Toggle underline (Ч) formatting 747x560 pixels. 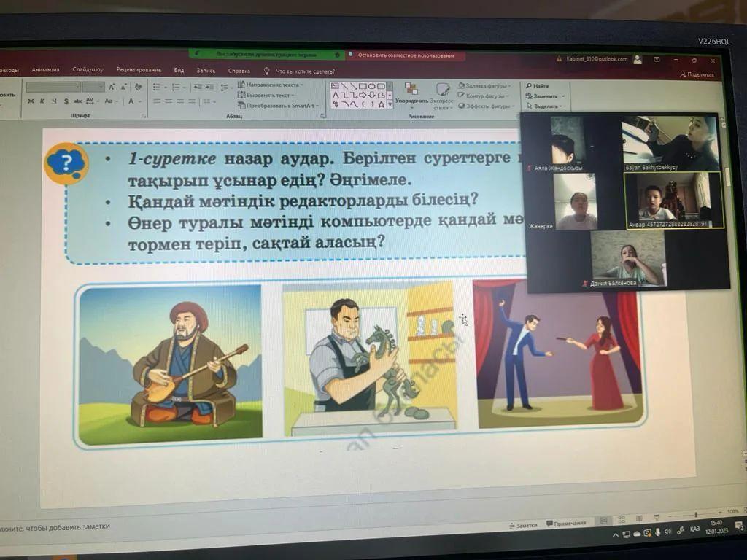(x=54, y=101)
